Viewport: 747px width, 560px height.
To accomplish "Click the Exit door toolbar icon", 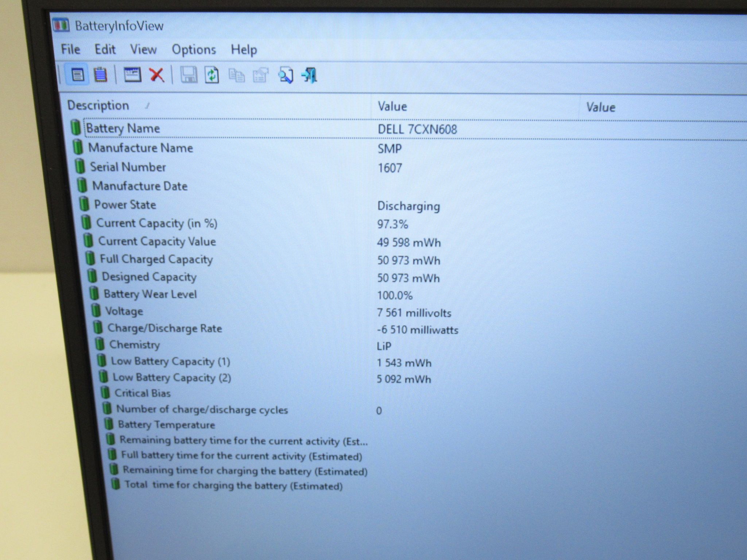I will click(310, 75).
